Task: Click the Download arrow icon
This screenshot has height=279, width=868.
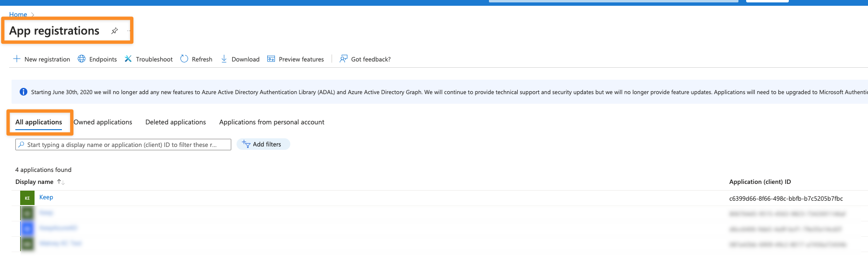Action: (x=224, y=59)
